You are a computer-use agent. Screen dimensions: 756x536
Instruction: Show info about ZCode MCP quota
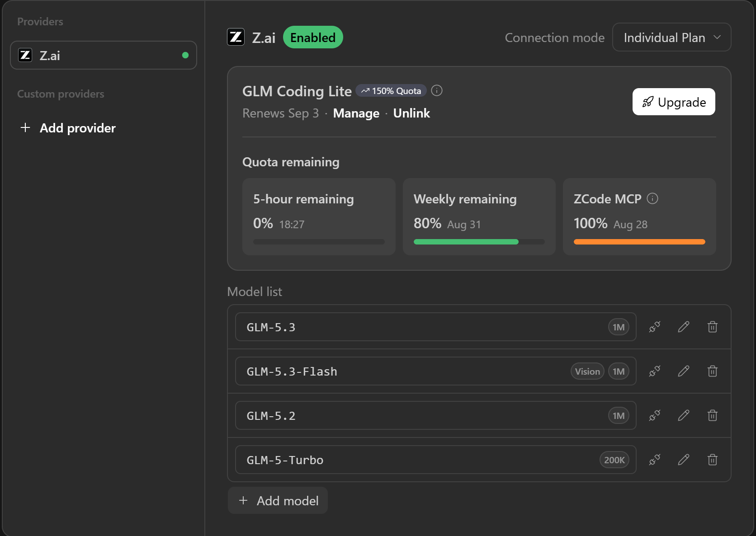coord(652,198)
